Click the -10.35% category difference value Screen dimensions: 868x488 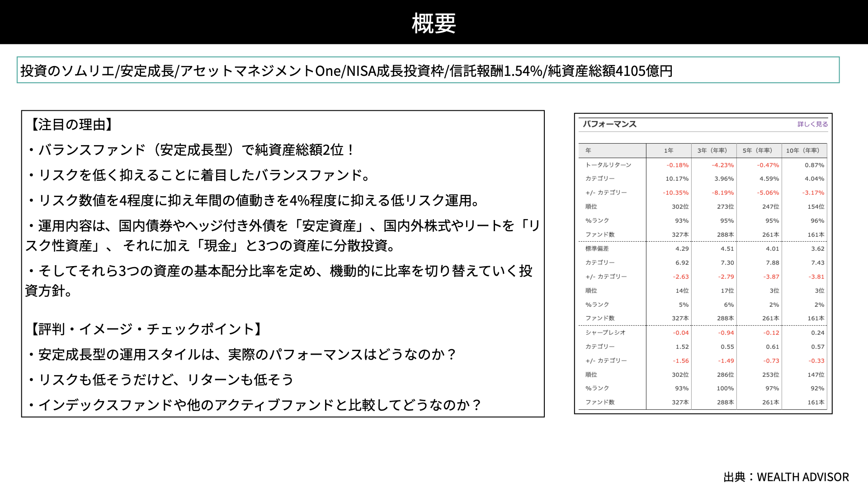pos(675,193)
